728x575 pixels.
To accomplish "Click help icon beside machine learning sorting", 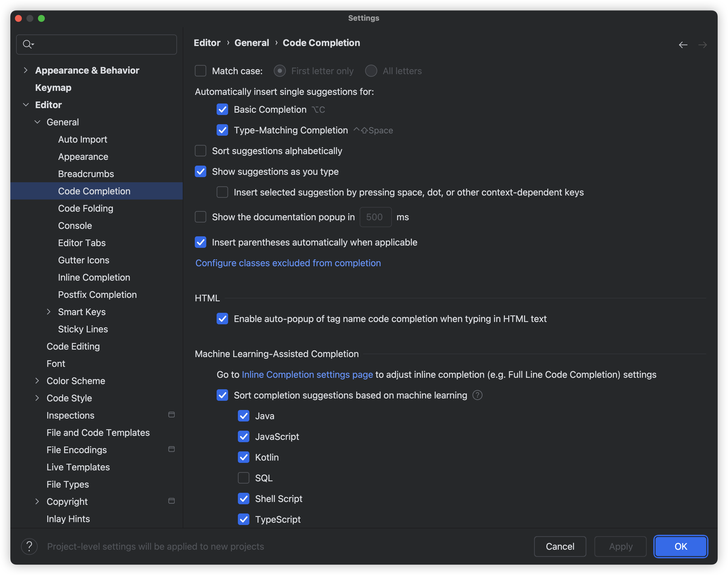I will click(x=477, y=395).
